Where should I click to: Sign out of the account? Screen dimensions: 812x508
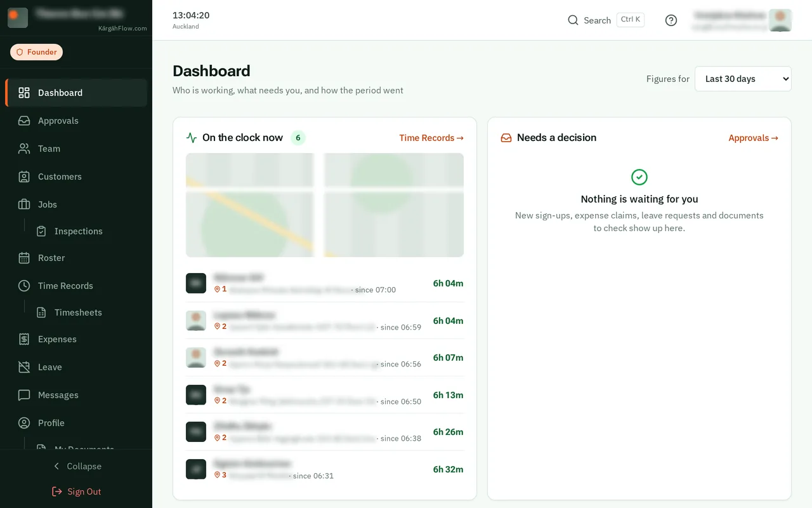76,491
